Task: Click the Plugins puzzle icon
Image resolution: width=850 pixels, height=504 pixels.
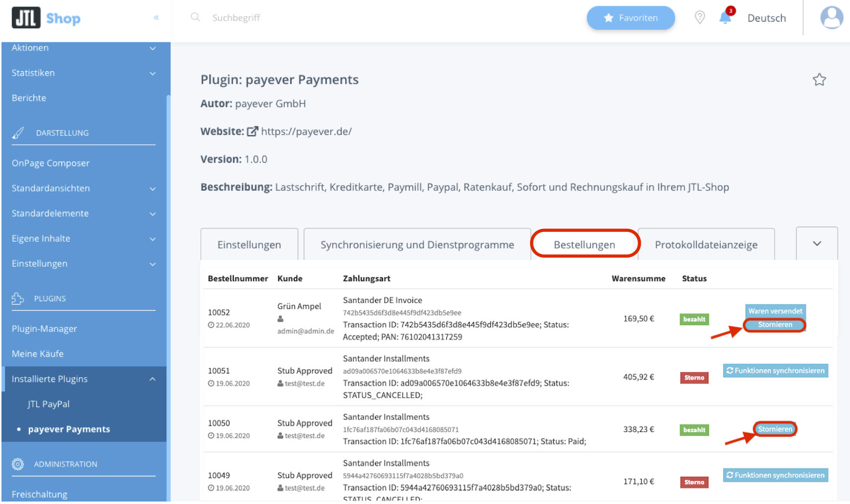Action: 18,298
